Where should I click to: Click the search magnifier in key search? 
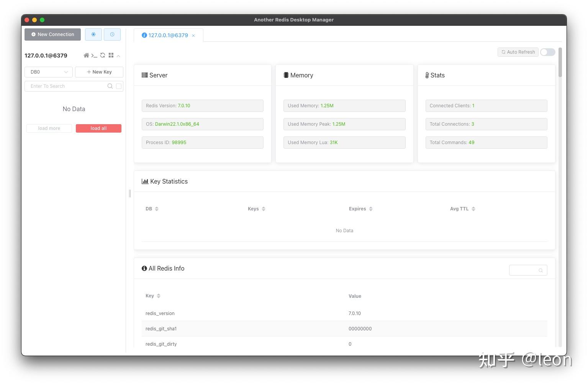pyautogui.click(x=110, y=86)
